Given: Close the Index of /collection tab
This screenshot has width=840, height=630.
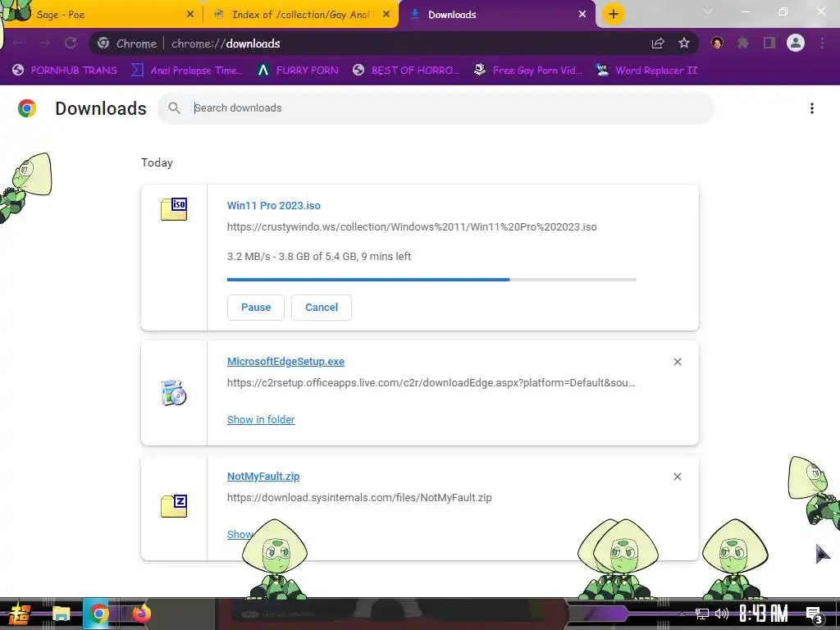Looking at the screenshot, I should point(386,15).
